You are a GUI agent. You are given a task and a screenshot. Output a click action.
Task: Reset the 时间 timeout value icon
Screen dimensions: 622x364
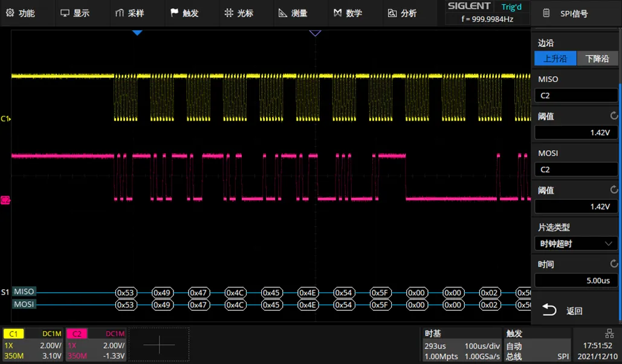[x=614, y=264]
